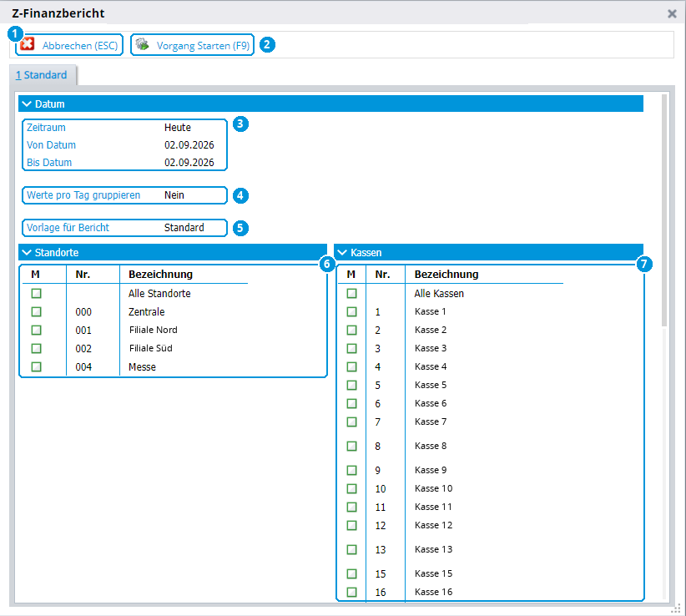Click the Kasse 15 row text
The height and width of the screenshot is (616, 686).
(433, 573)
